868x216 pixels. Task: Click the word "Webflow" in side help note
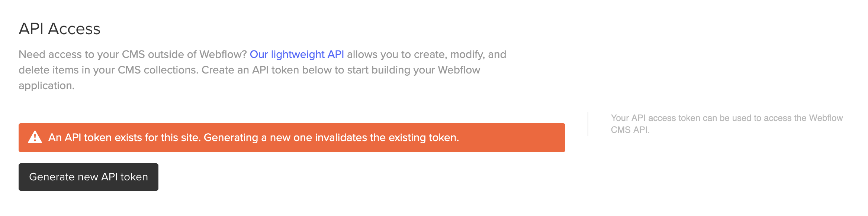pos(826,118)
